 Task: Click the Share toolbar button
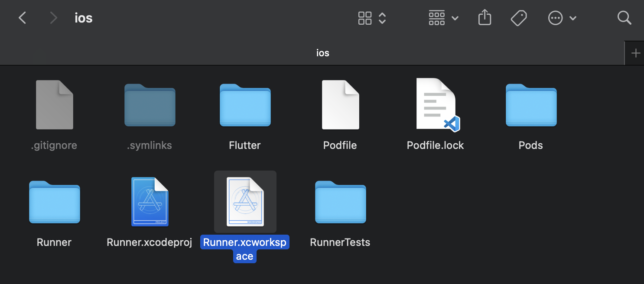coord(485,18)
